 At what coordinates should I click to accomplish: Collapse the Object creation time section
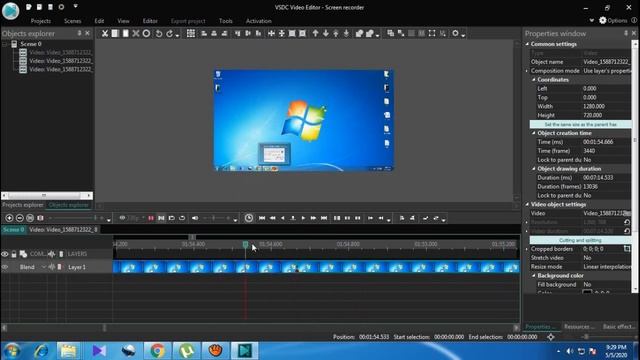click(533, 133)
